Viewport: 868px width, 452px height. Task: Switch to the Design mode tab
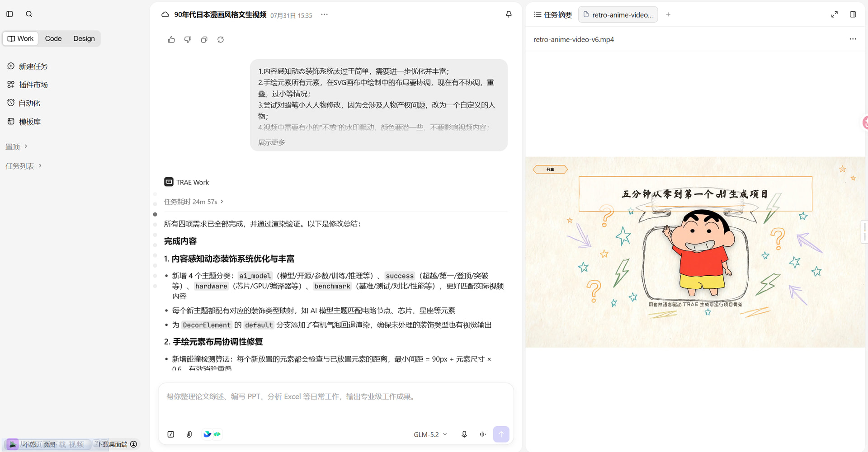tap(84, 38)
